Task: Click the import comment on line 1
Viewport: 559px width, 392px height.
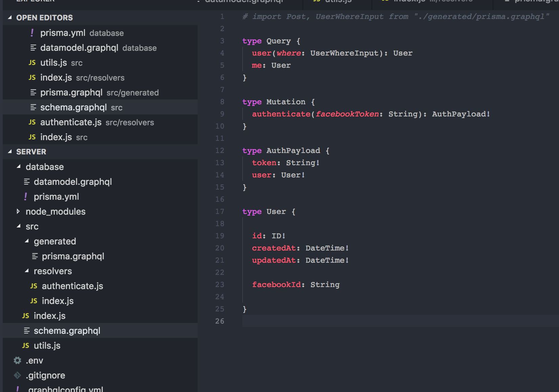Action: [396, 17]
